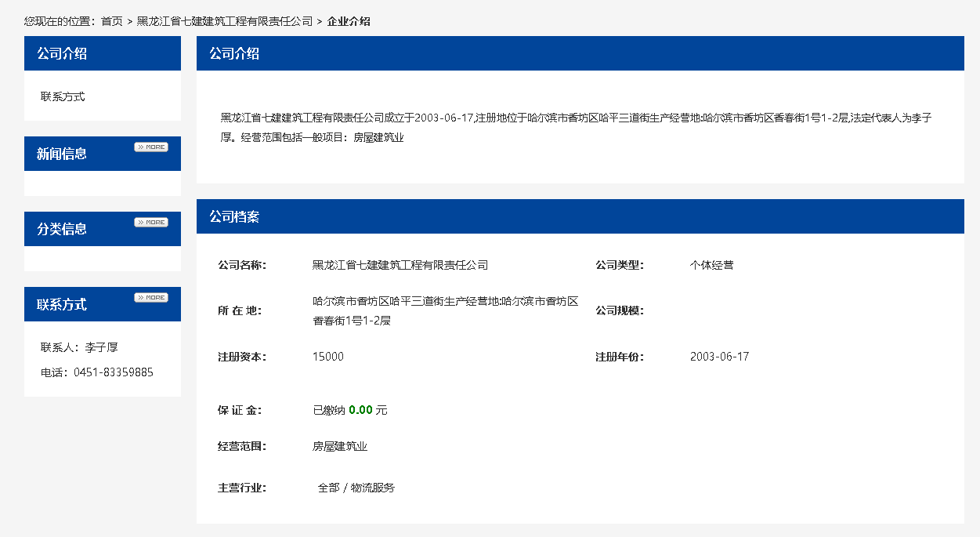Click registered capital value 15000
980x537 pixels.
(x=328, y=357)
